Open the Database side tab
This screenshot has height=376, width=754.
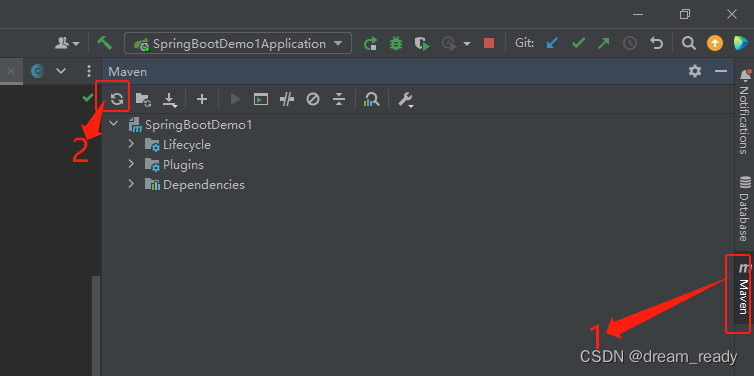[x=744, y=208]
